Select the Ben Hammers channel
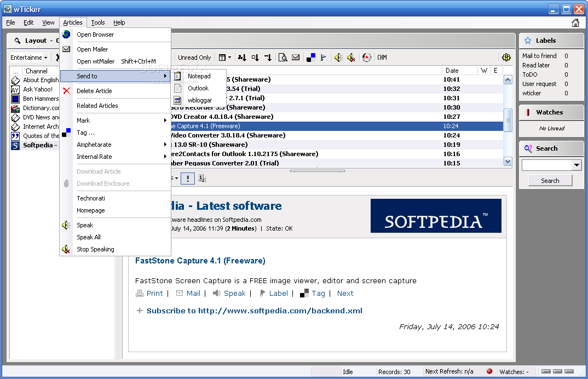The width and height of the screenshot is (588, 379). coord(34,99)
